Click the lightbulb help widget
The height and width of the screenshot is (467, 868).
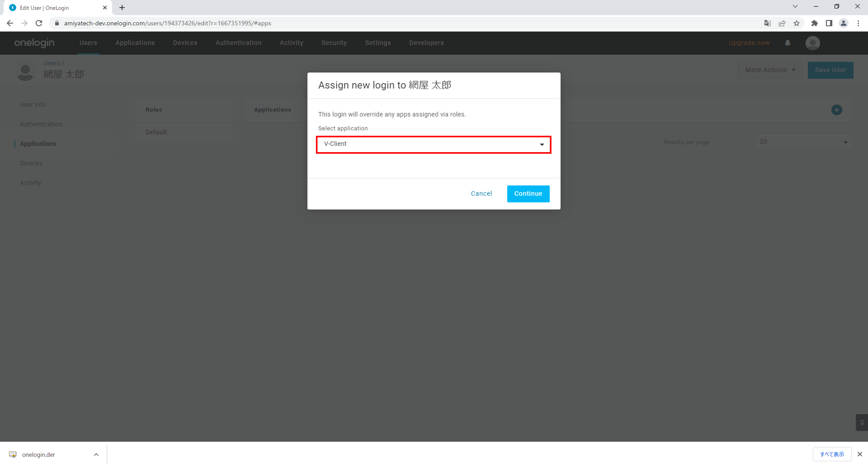pos(862,422)
